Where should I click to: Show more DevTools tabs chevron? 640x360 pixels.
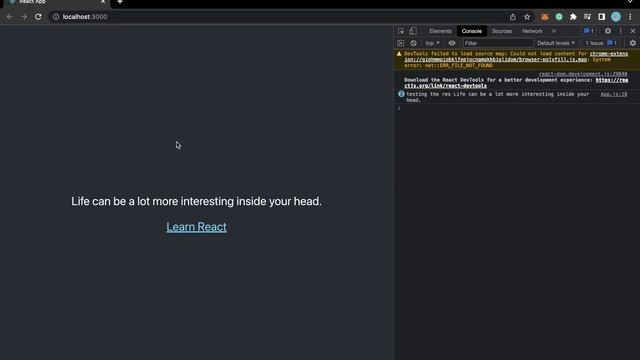pyautogui.click(x=554, y=31)
